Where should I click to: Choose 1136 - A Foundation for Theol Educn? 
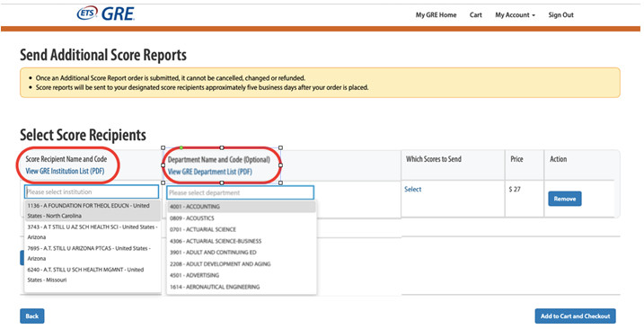pos(93,210)
